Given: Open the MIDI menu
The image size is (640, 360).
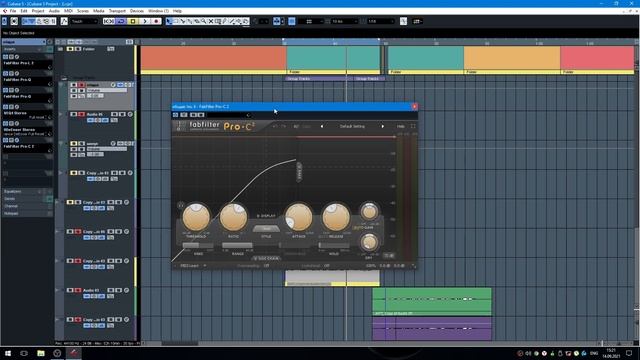Looking at the screenshot, I should tap(68, 11).
